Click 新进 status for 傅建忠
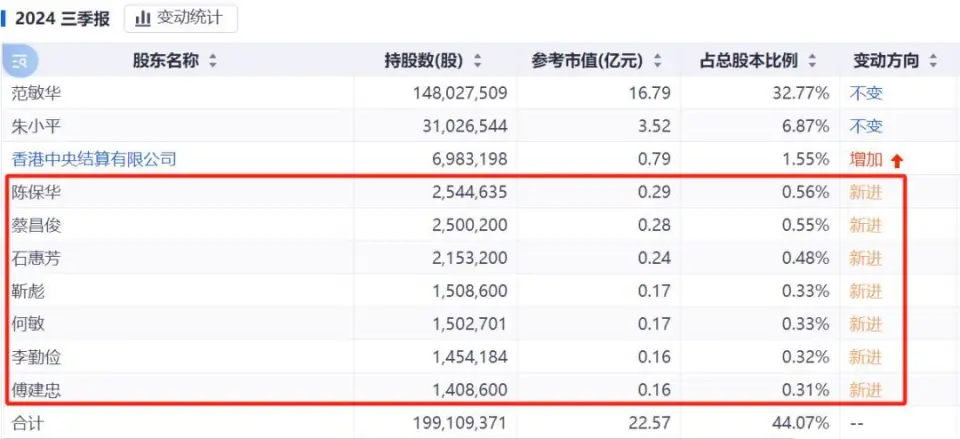Screen dimensions: 960x439 point(866,390)
